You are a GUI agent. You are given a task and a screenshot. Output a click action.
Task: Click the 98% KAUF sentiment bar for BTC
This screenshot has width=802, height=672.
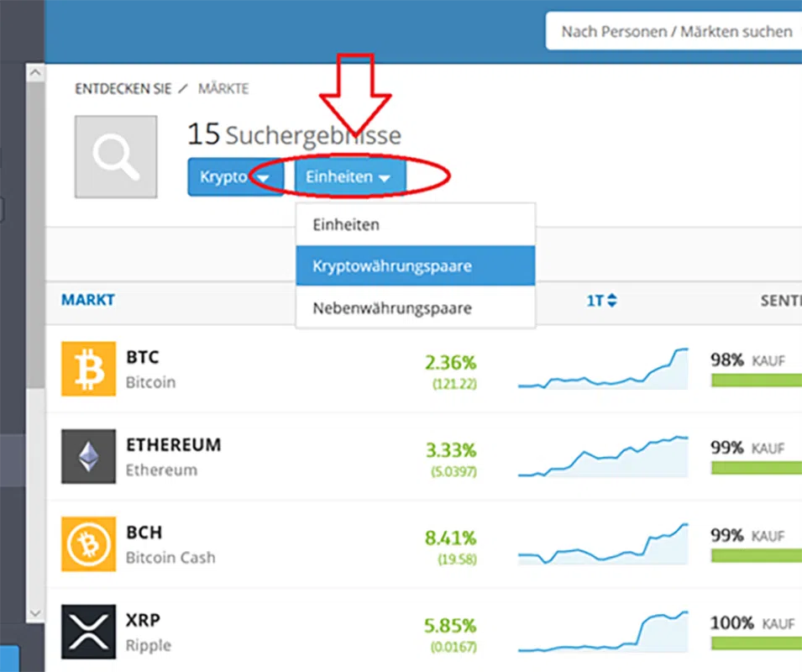coord(757,380)
